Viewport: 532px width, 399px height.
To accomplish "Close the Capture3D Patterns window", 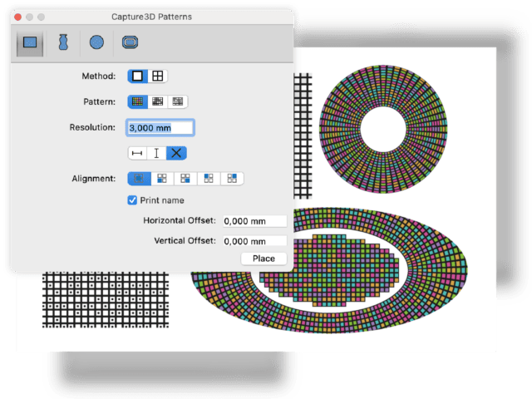I will point(18,17).
